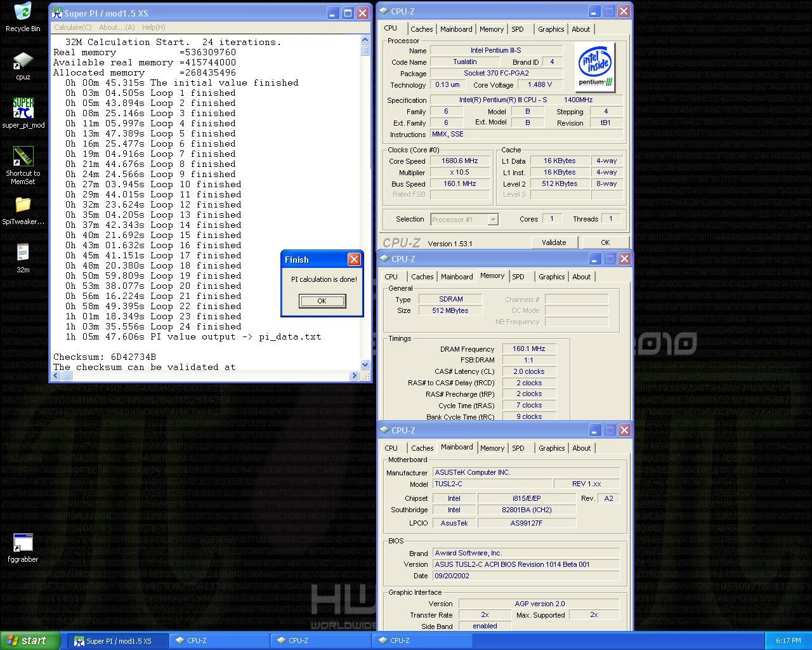Viewport: 812px width, 650px height.
Task: Click Super PI horizontal scrollbar right arrow
Action: [355, 376]
